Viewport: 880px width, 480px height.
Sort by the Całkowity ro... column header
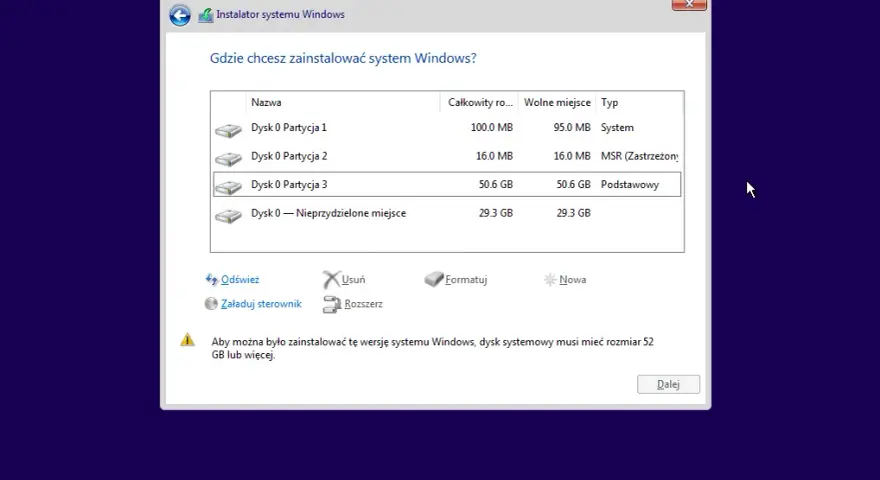(479, 103)
